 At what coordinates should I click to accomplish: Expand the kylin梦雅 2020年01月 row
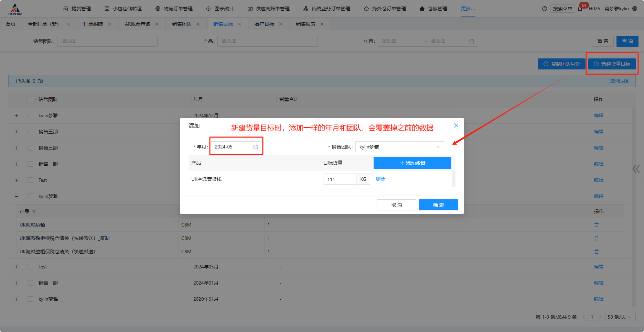click(x=17, y=299)
